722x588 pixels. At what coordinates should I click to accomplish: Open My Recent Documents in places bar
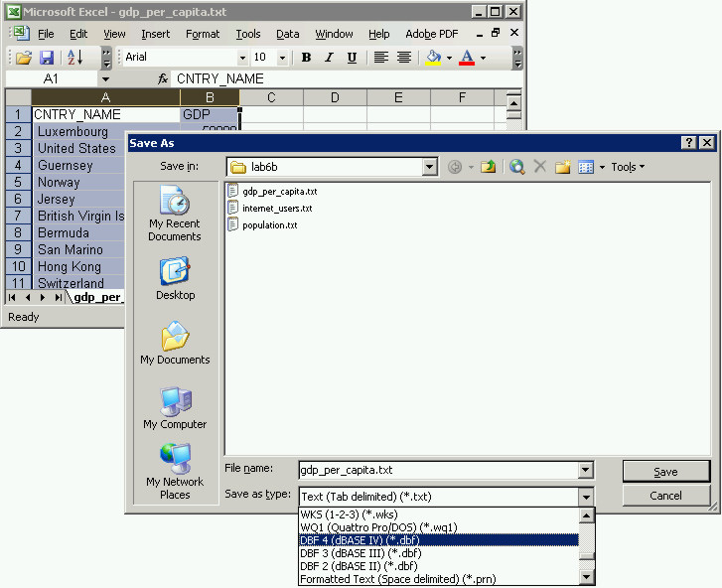(x=174, y=214)
